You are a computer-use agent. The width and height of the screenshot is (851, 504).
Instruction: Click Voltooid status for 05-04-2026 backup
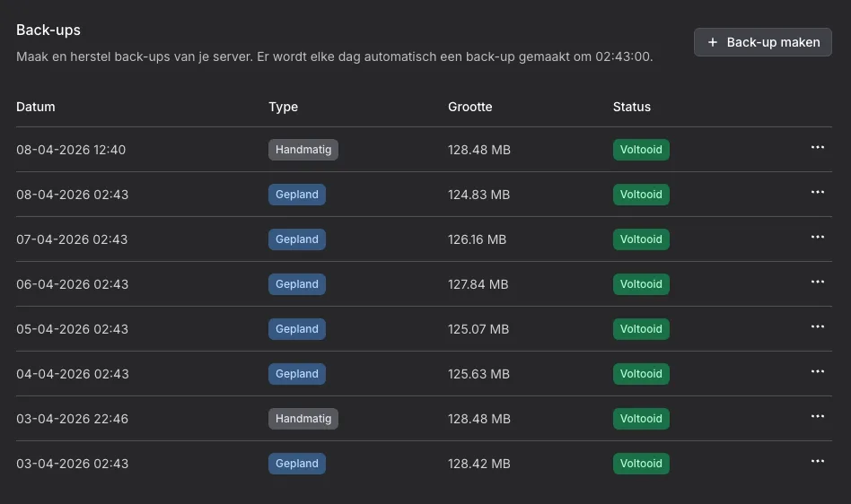pos(641,329)
